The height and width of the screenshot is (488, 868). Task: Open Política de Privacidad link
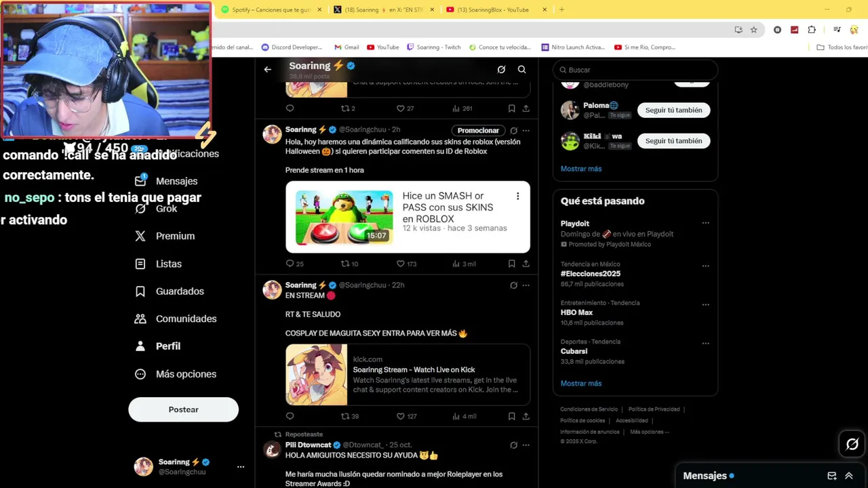point(654,409)
